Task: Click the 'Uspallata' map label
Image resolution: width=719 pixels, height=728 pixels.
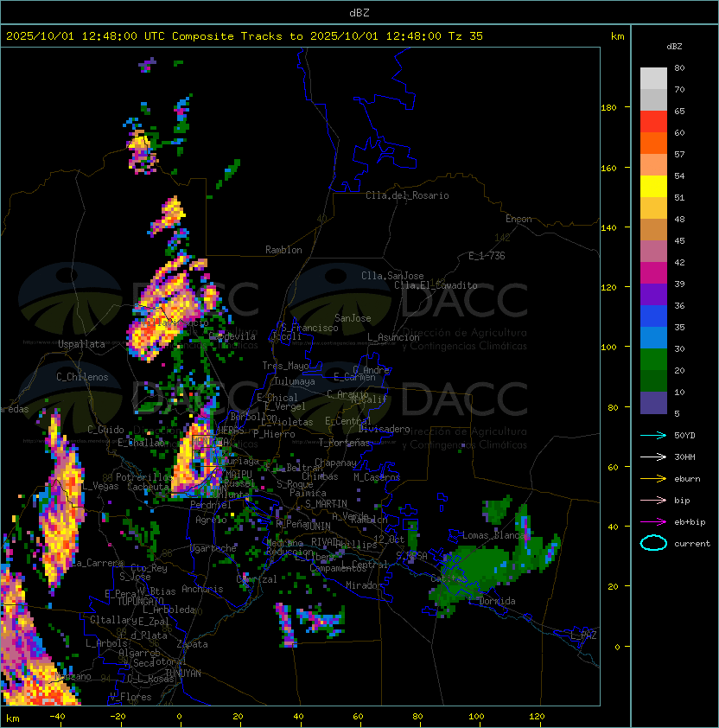Action: click(81, 344)
